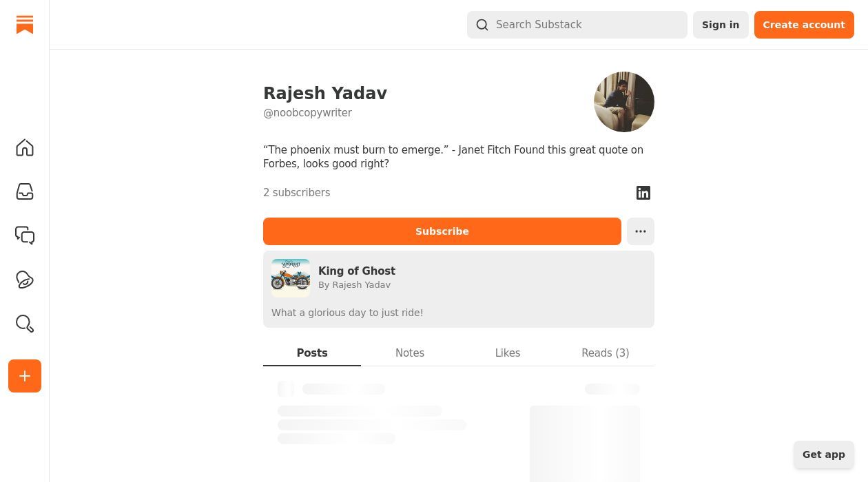The height and width of the screenshot is (482, 868).
Task: Switch to the Posts tab
Action: pos(312,353)
